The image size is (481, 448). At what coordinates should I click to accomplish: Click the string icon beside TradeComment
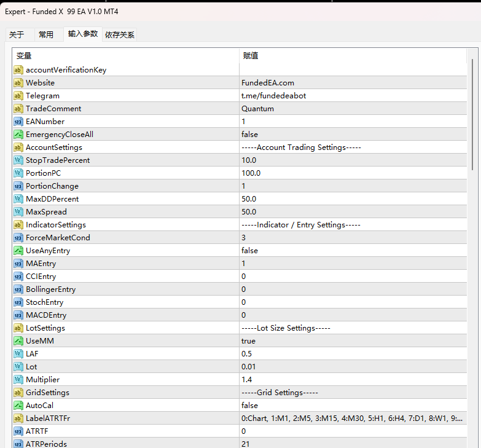18,109
